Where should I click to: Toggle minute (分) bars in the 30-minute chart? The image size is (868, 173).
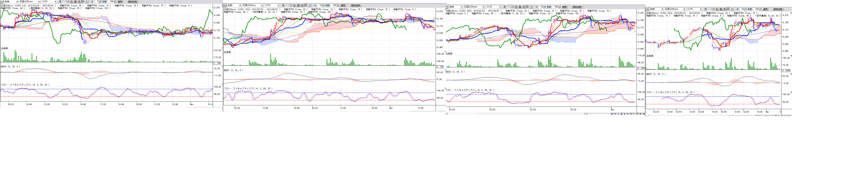pos(527,7)
